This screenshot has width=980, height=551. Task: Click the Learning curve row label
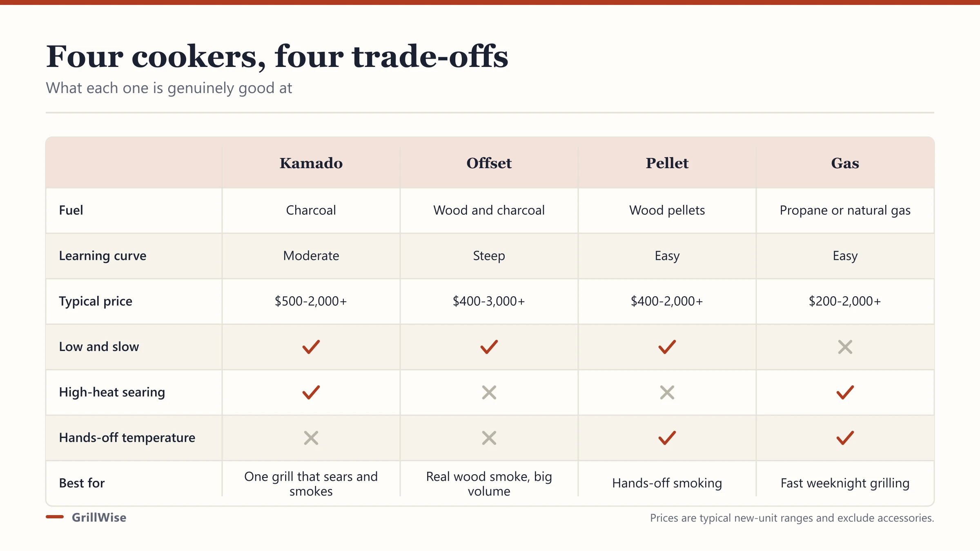pyautogui.click(x=102, y=256)
